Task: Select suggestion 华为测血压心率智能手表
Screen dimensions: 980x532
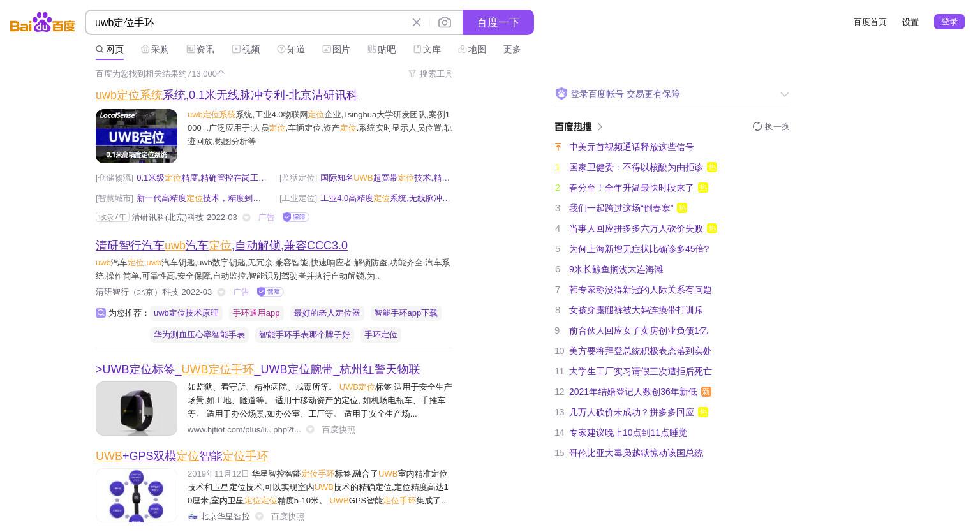Action: coord(199,335)
